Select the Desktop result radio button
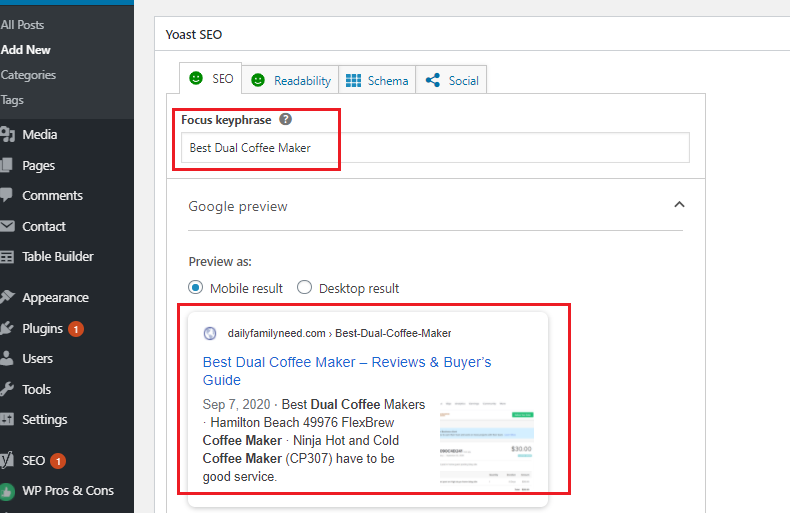Viewport: 790px width, 513px height. [x=305, y=288]
